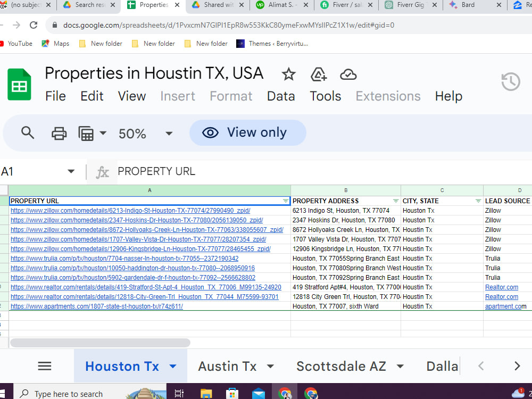The height and width of the screenshot is (399, 532).
Task: Click the Google Sheets home icon
Action: click(x=19, y=85)
